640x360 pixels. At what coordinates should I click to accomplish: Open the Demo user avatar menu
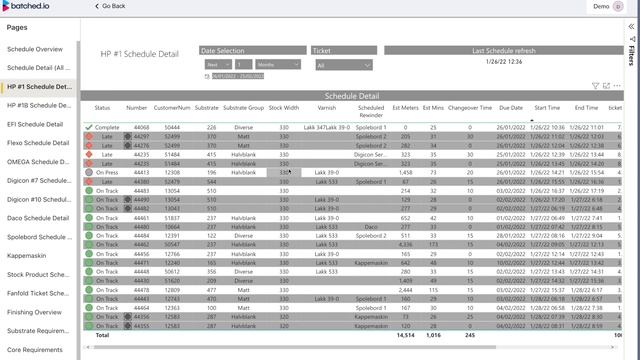[x=618, y=7]
